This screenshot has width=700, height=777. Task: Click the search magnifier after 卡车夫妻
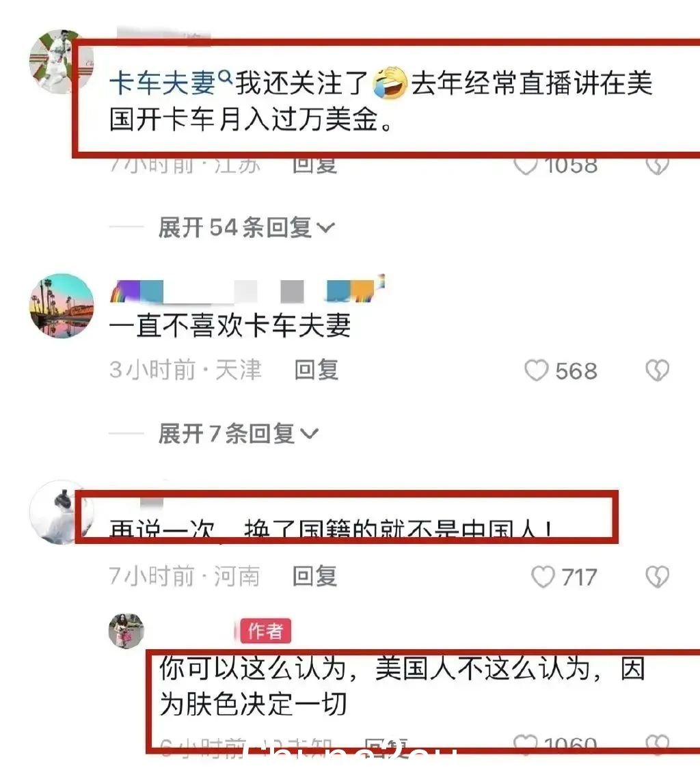(225, 77)
